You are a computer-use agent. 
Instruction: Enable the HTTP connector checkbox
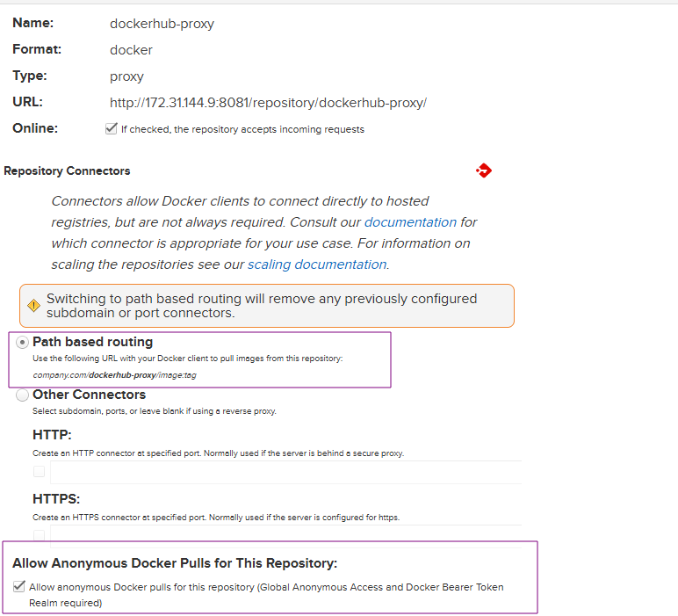[39, 472]
